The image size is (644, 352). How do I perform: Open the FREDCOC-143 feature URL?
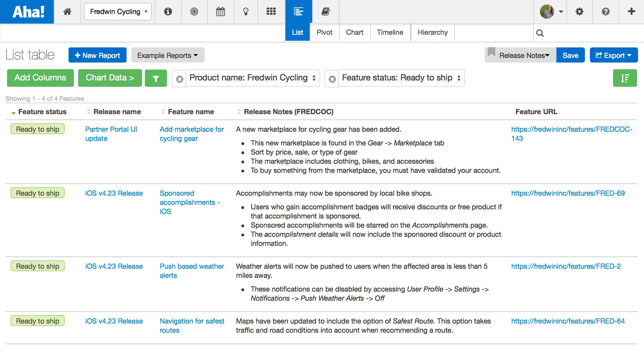(572, 134)
